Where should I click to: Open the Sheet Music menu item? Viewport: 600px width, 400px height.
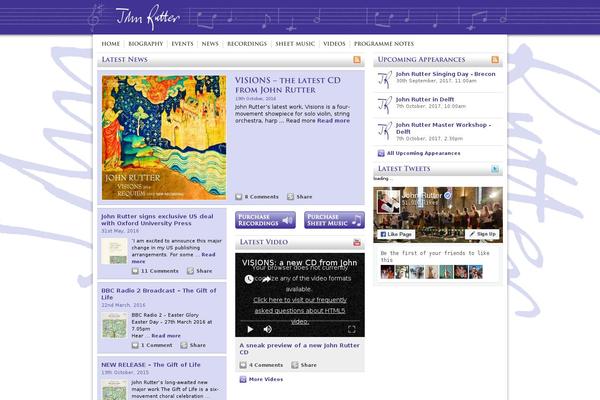[295, 44]
